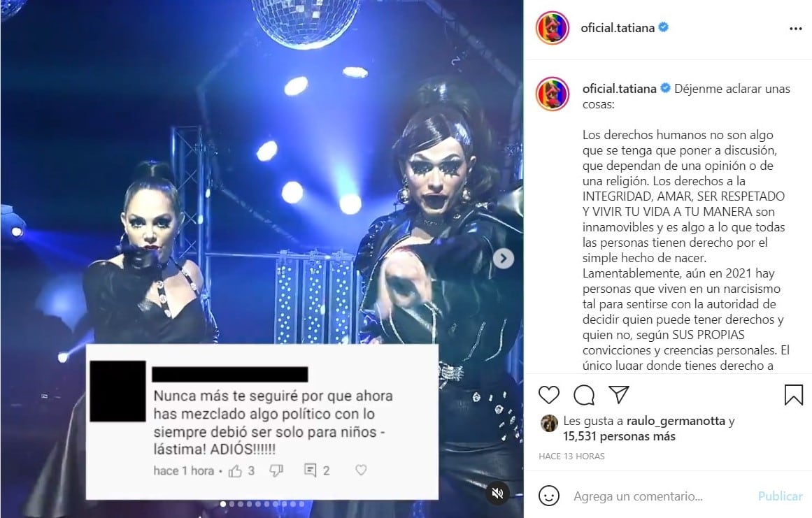The width and height of the screenshot is (812, 518).
Task: Open the oficial.tatiana username link in header
Action: tap(618, 28)
